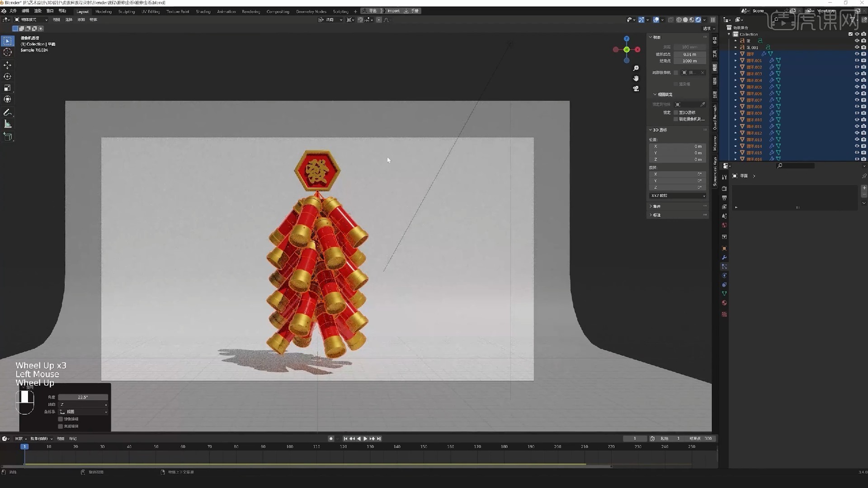Open the Material properties tab
Screen dimensions: 868x488
pos(724,303)
